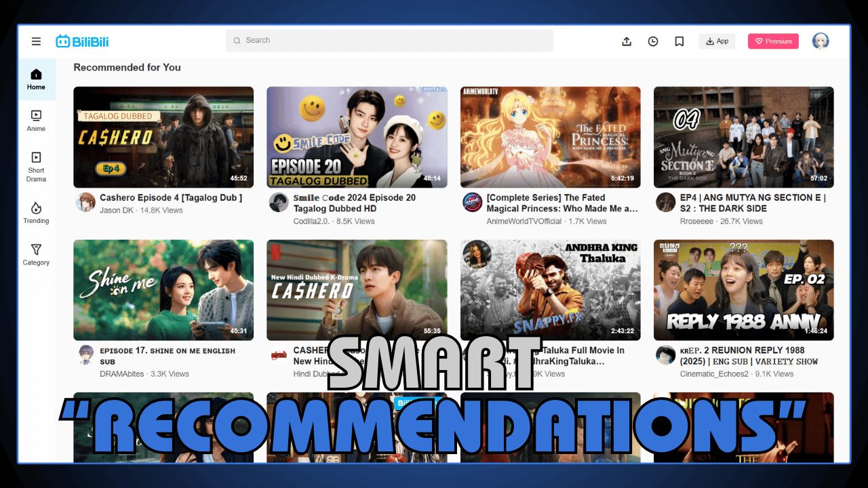Open watch history via the clock icon
The image size is (868, 488).
pyautogui.click(x=652, y=41)
